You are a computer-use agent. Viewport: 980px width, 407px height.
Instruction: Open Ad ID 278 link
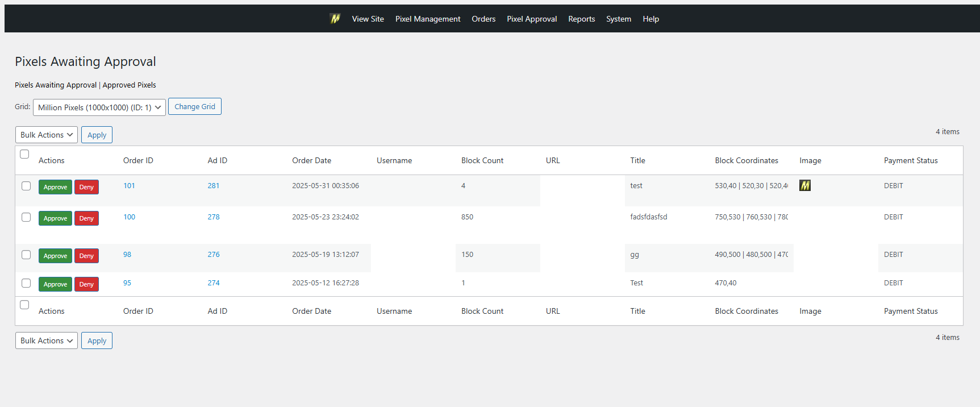pyautogui.click(x=214, y=217)
